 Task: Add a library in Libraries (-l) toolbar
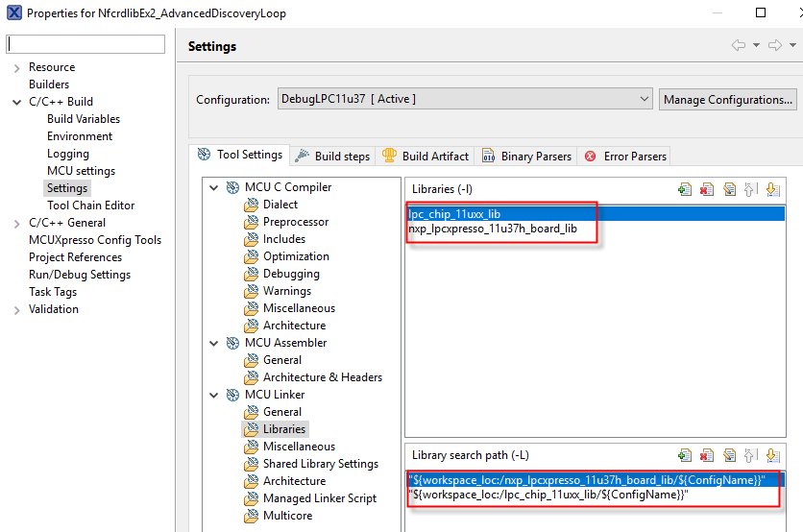click(685, 189)
